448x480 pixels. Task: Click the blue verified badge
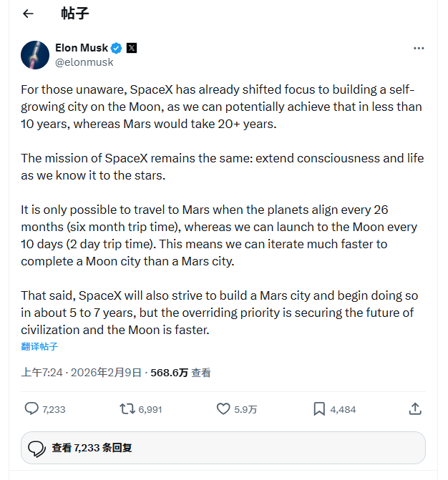(x=117, y=48)
